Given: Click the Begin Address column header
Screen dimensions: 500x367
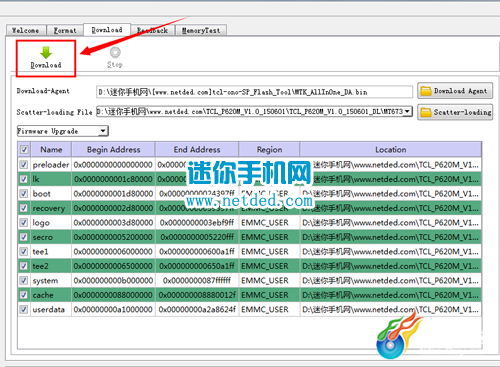Looking at the screenshot, I should coord(113,149).
